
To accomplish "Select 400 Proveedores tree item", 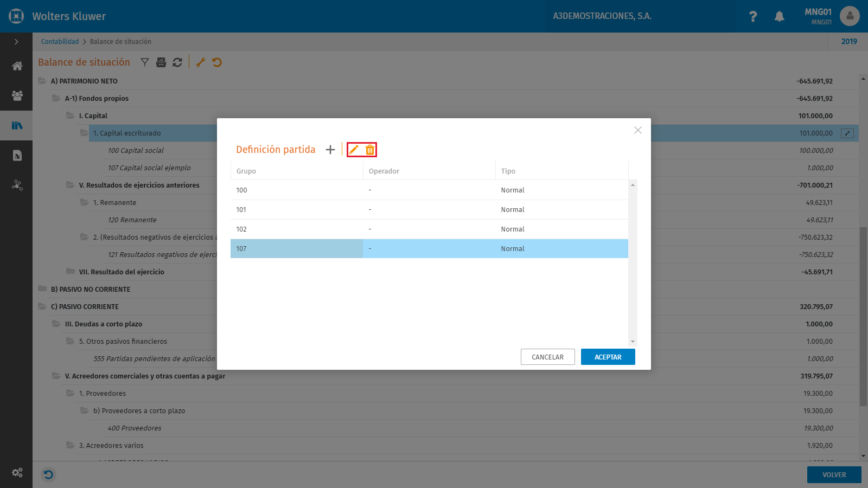I will pyautogui.click(x=134, y=428).
